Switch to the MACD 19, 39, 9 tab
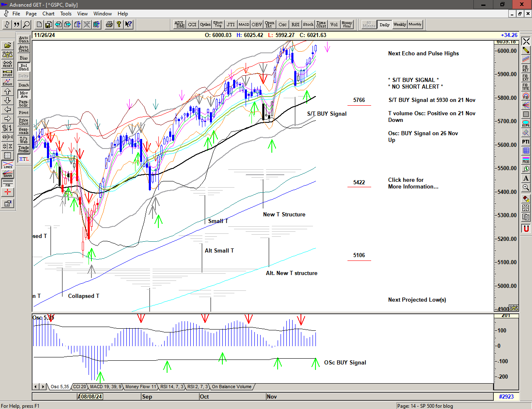The width and height of the screenshot is (532, 409). point(106,387)
